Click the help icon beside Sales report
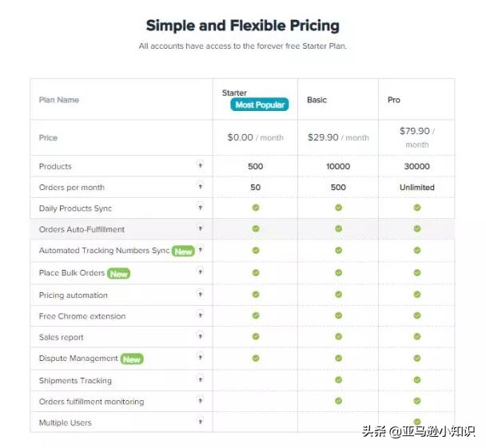This screenshot has height=448, width=486. pos(200,336)
